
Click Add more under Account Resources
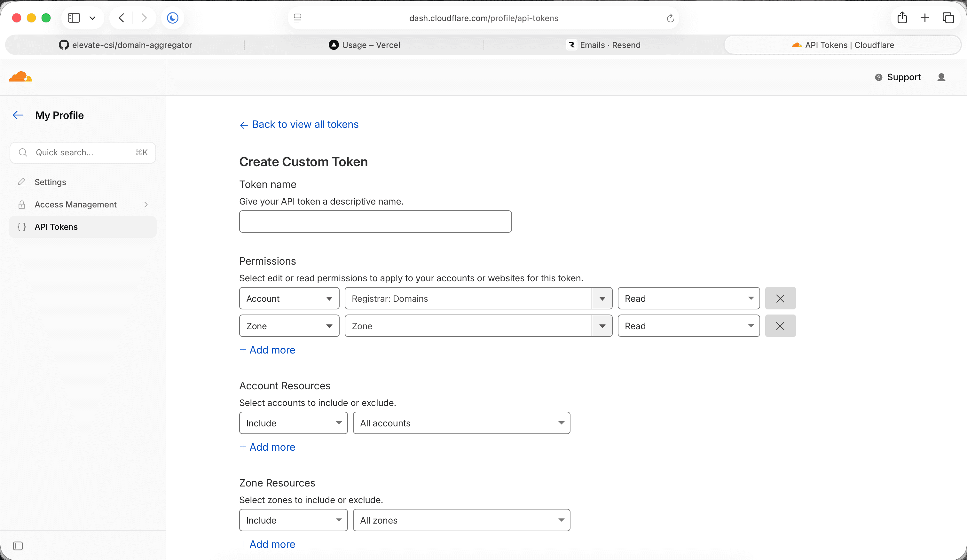267,447
